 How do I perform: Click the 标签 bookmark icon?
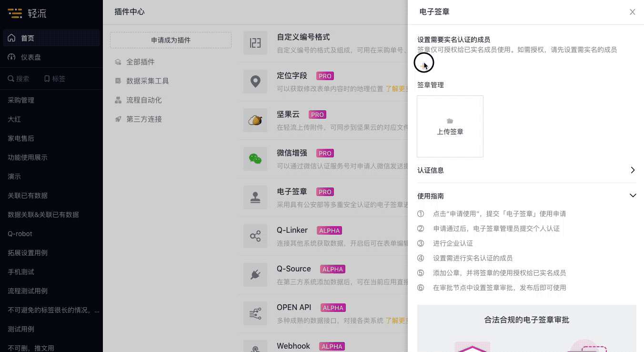(47, 79)
